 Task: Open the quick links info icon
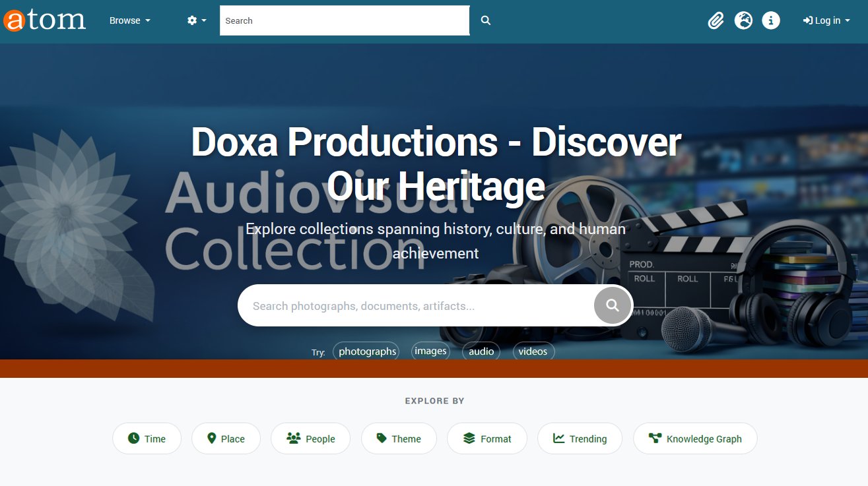pos(771,20)
